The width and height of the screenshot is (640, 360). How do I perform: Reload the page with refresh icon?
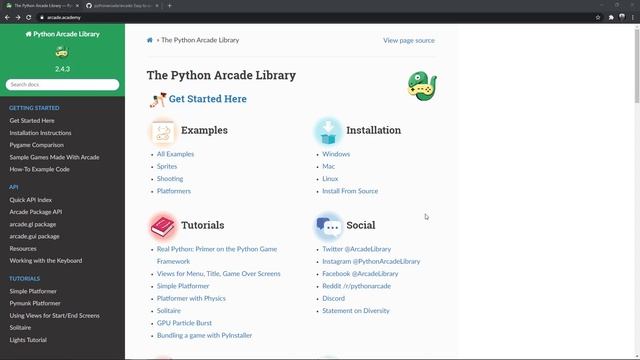(29, 18)
